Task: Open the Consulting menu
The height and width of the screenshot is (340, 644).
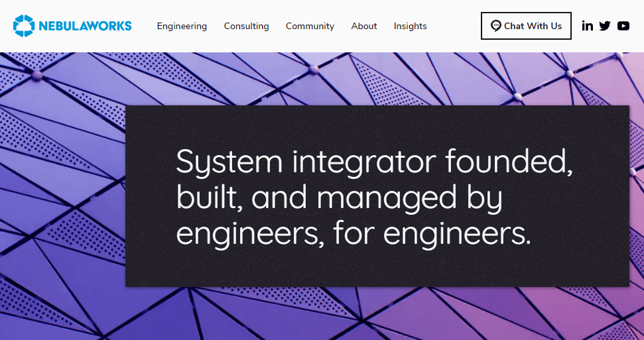Action: pyautogui.click(x=247, y=27)
